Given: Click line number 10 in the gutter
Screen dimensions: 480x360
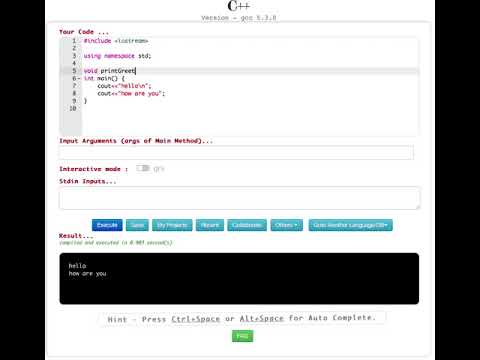Looking at the screenshot, I should pyautogui.click(x=73, y=108).
